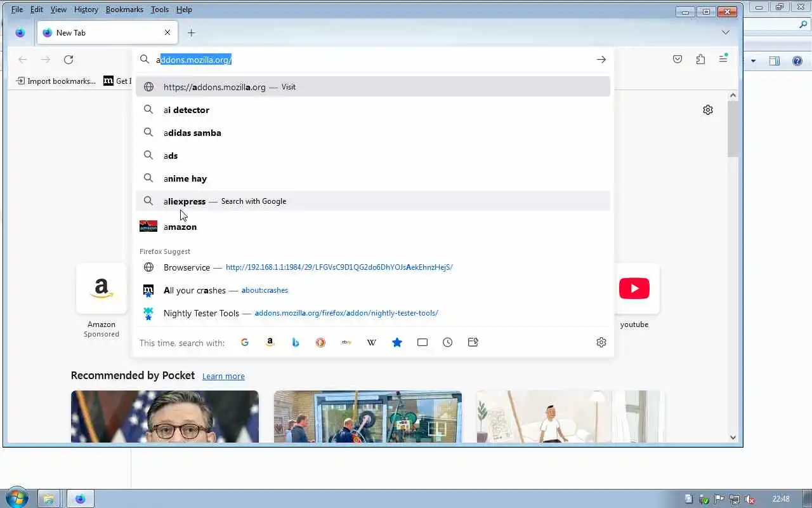Click the muted volume tray icon
Screen dimensions: 812x508
pos(750,499)
